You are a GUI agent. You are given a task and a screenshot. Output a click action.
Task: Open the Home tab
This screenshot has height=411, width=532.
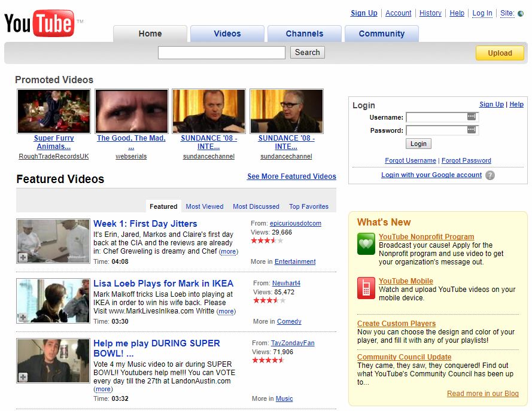150,34
